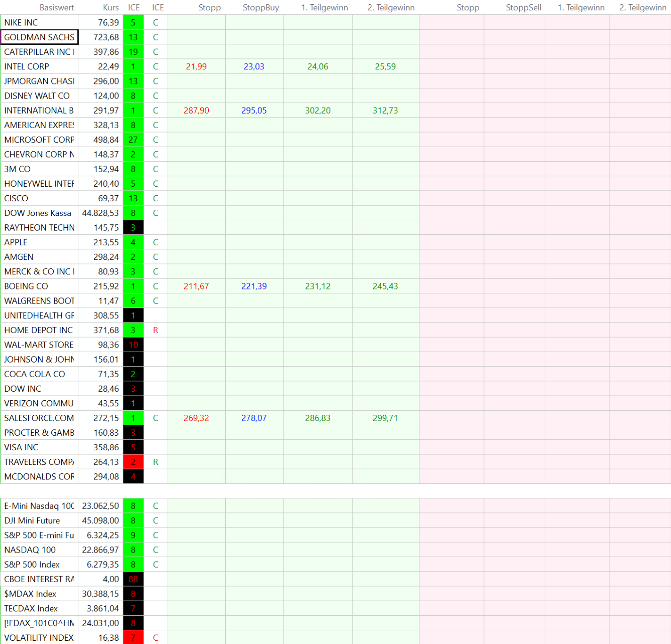Click the StoppSell column header
This screenshot has height=644, width=671.
[x=523, y=8]
